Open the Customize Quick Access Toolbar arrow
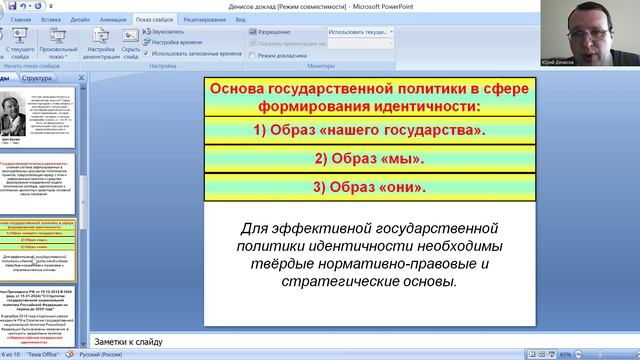This screenshot has height=360, width=640. pyautogui.click(x=51, y=6)
